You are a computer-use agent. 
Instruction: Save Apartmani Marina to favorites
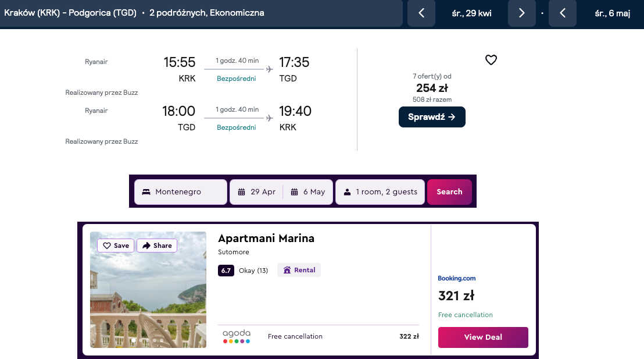[x=116, y=246]
